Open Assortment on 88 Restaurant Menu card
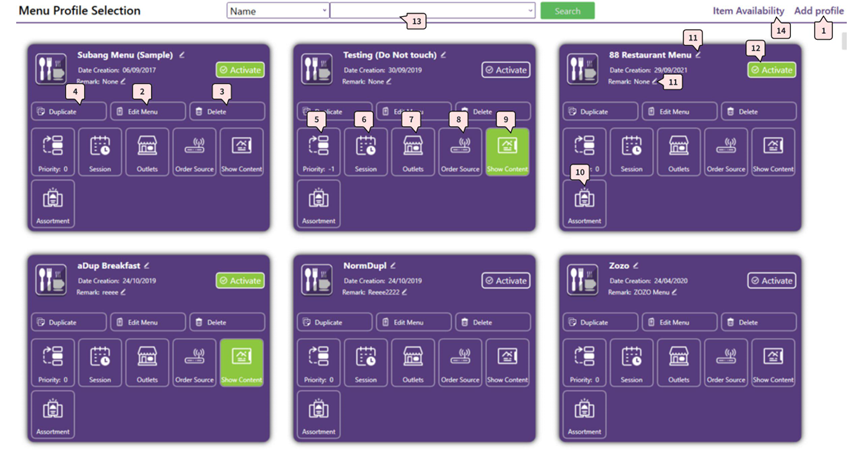The height and width of the screenshot is (458, 863). click(584, 204)
